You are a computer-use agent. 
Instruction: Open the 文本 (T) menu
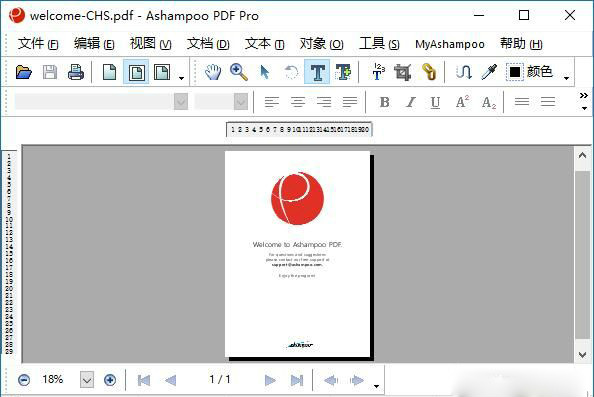[264, 44]
